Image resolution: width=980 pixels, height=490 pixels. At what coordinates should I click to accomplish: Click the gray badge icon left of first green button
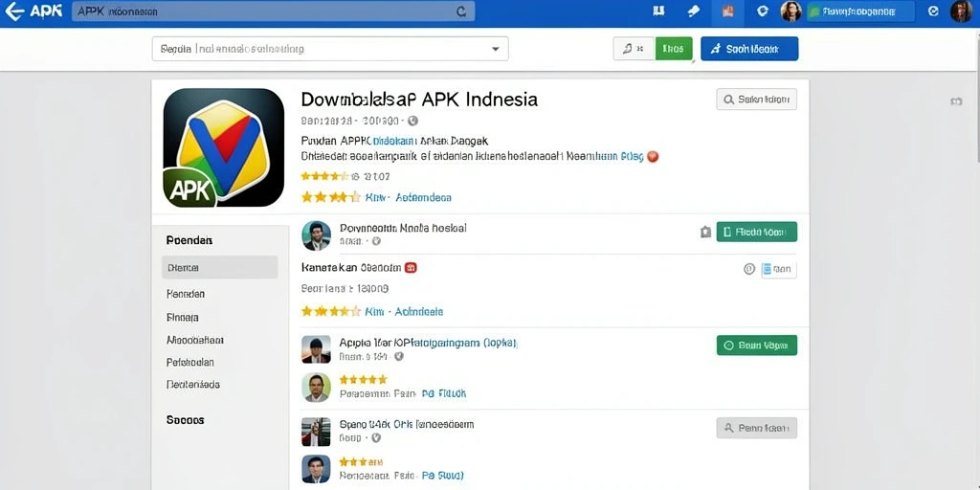click(705, 232)
